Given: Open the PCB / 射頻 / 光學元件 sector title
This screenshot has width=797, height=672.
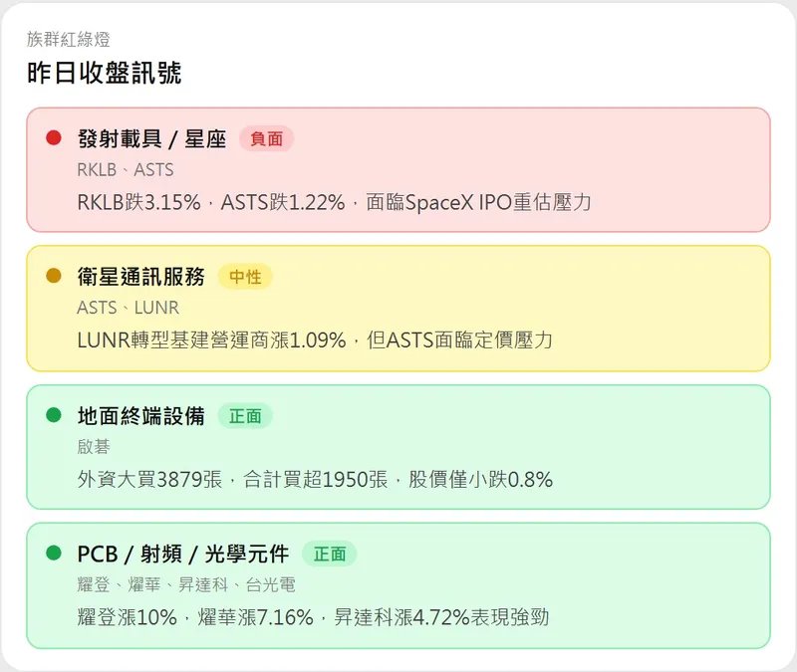Looking at the screenshot, I should [182, 555].
